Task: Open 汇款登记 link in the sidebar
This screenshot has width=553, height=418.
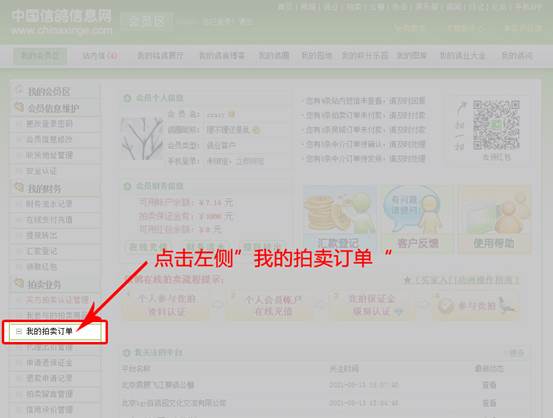Action: (42, 251)
